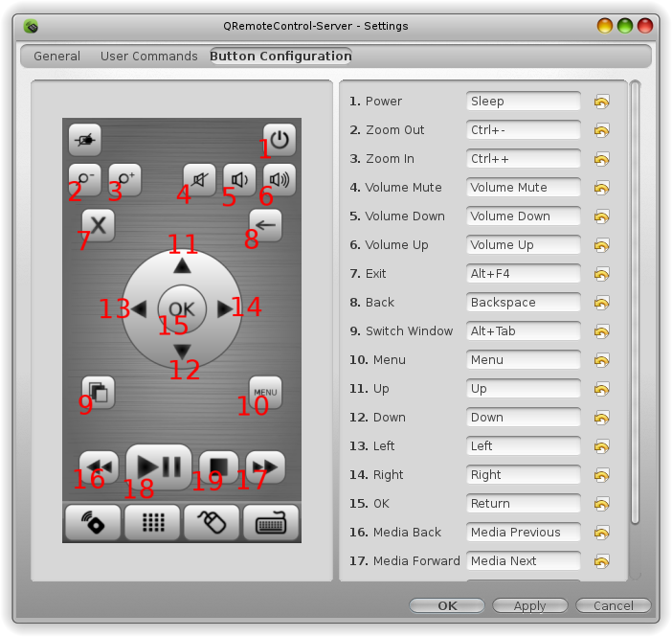Click the power icon on the remote preview
Image resolution: width=672 pixels, height=637 pixels.
pyautogui.click(x=280, y=140)
